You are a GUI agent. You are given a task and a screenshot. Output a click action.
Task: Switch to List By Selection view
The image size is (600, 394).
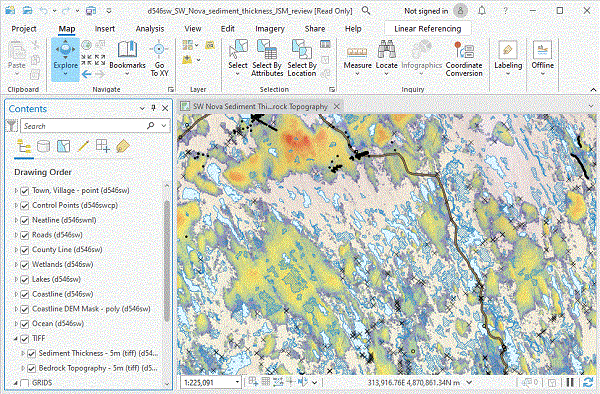[x=64, y=146]
